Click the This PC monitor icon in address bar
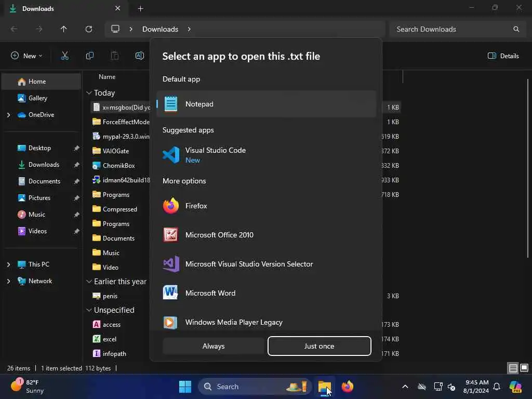This screenshot has height=399, width=532. 115,29
